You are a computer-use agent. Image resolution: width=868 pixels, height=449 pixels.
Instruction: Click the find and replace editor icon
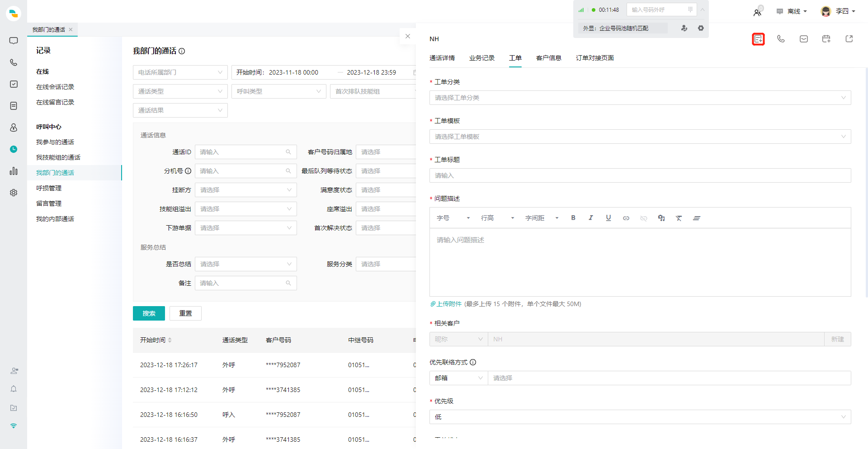coord(661,218)
